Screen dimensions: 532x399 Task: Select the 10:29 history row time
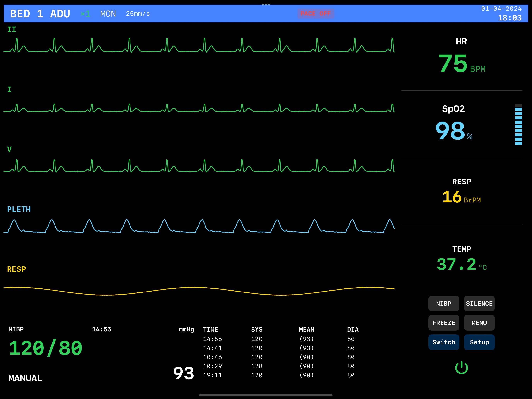(212, 366)
